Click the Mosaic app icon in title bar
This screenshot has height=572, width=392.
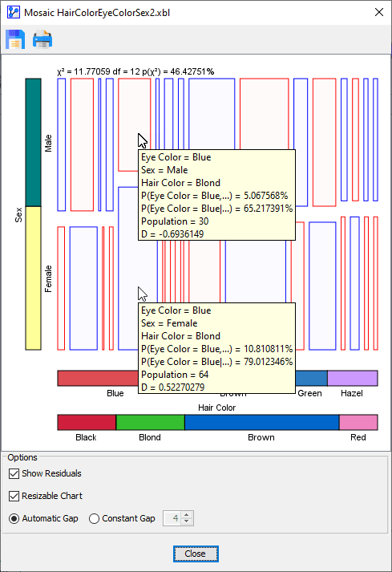pos(14,12)
